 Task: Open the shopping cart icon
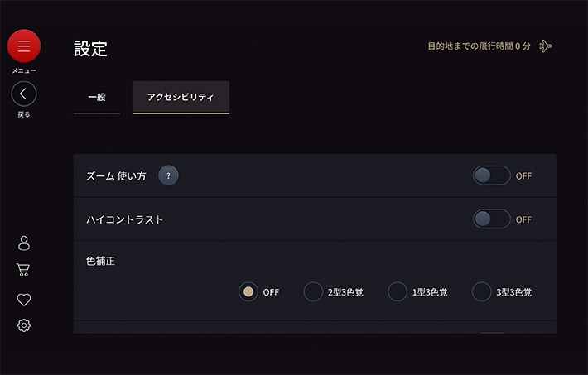(24, 270)
